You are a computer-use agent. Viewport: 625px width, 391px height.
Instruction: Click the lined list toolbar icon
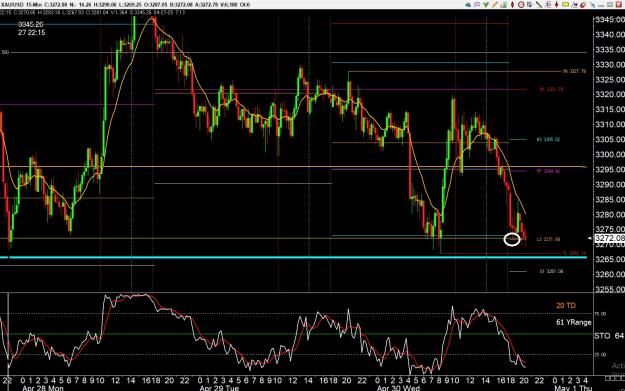point(548,5)
